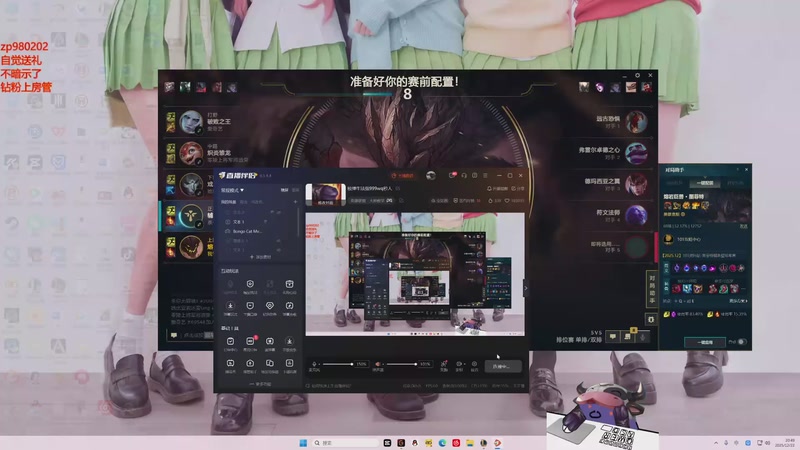Click the 一键应用 apply button
800x450 pixels.
(705, 342)
